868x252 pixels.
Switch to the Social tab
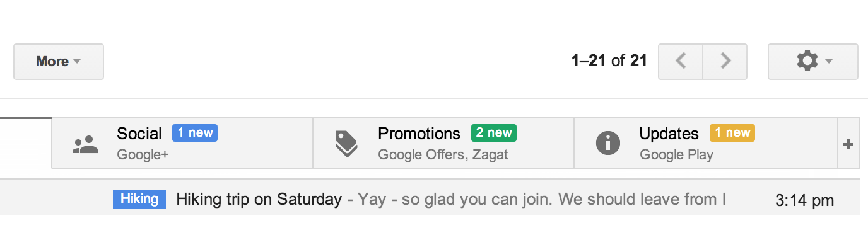182,144
